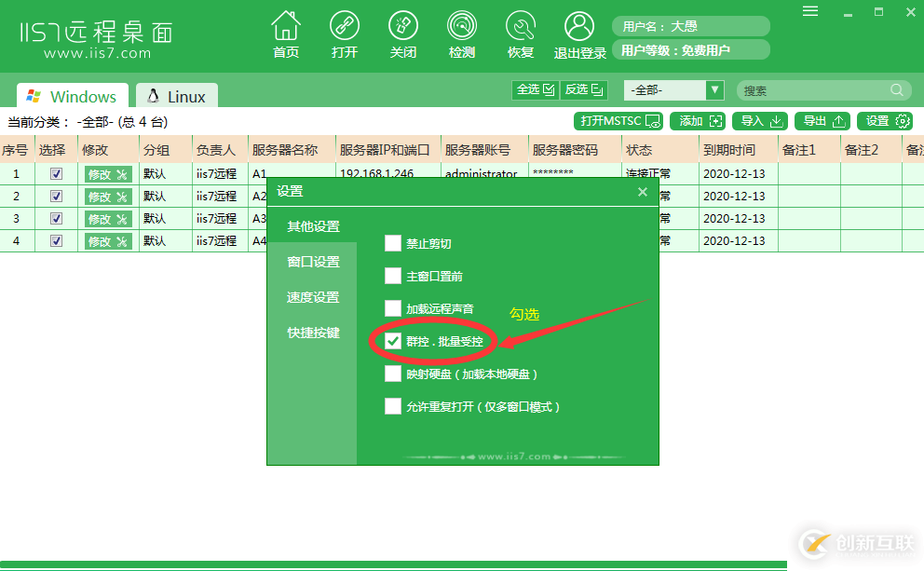Select the 打开 (Open) remote desktop icon
The width and height of the screenshot is (924, 571).
click(345, 34)
